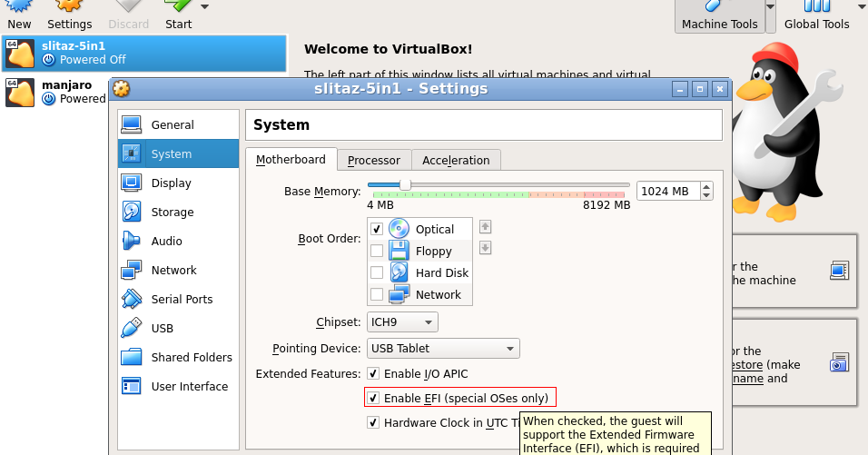This screenshot has height=455, width=868.
Task: Click the Snapshots camera icon in welcome pane
Action: point(839,362)
